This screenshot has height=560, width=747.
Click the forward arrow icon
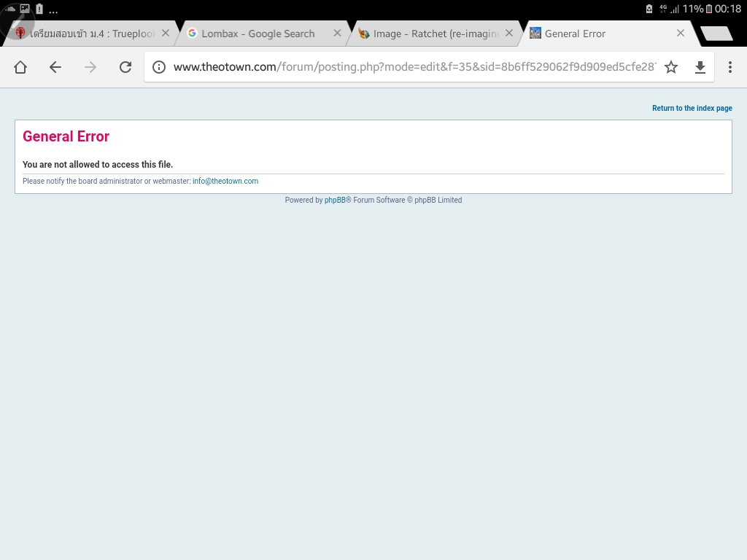(90, 67)
